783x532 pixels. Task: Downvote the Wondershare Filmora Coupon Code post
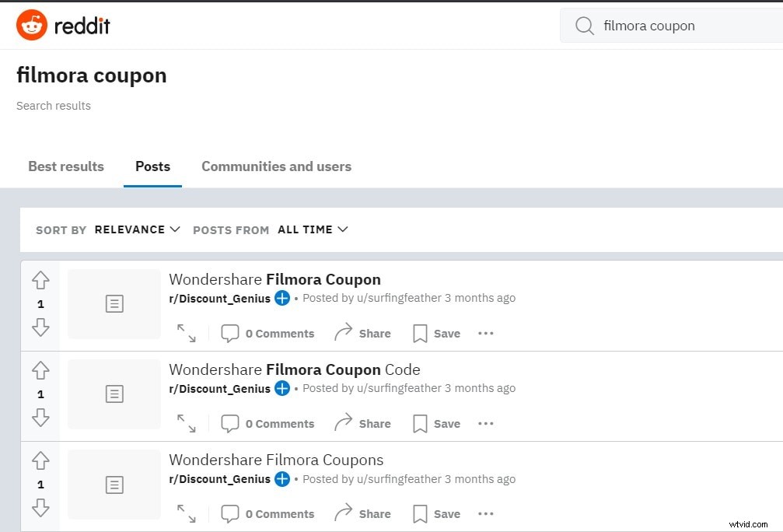click(x=40, y=418)
